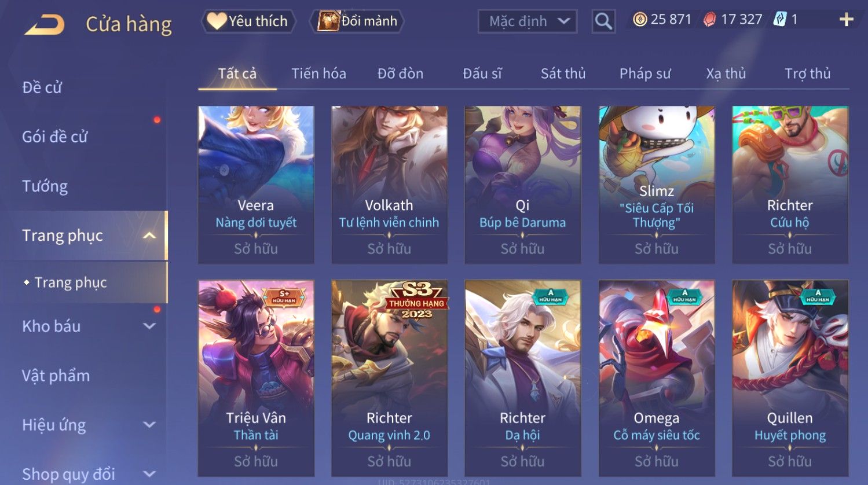Click the golden back arrow icon
Image resolution: width=868 pixels, height=485 pixels.
(x=44, y=25)
